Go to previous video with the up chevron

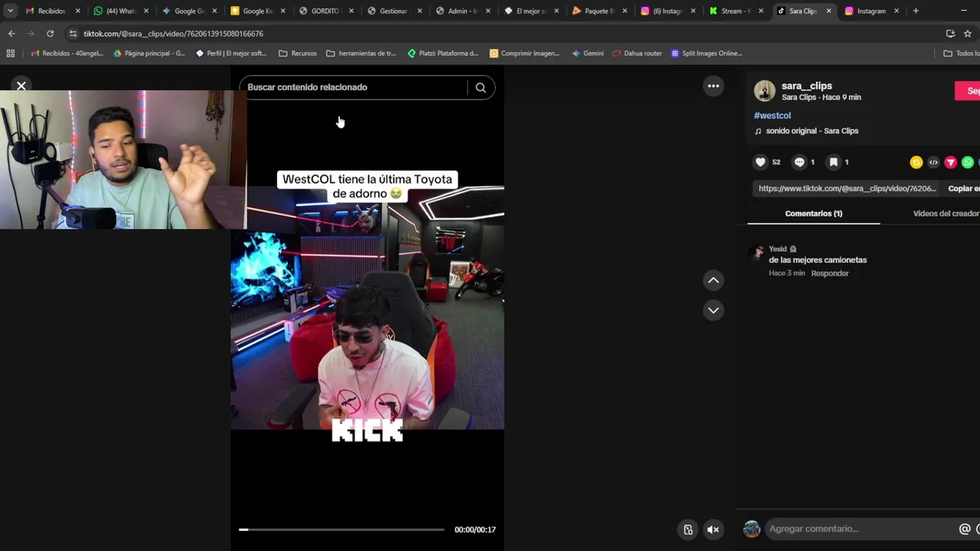pyautogui.click(x=714, y=280)
